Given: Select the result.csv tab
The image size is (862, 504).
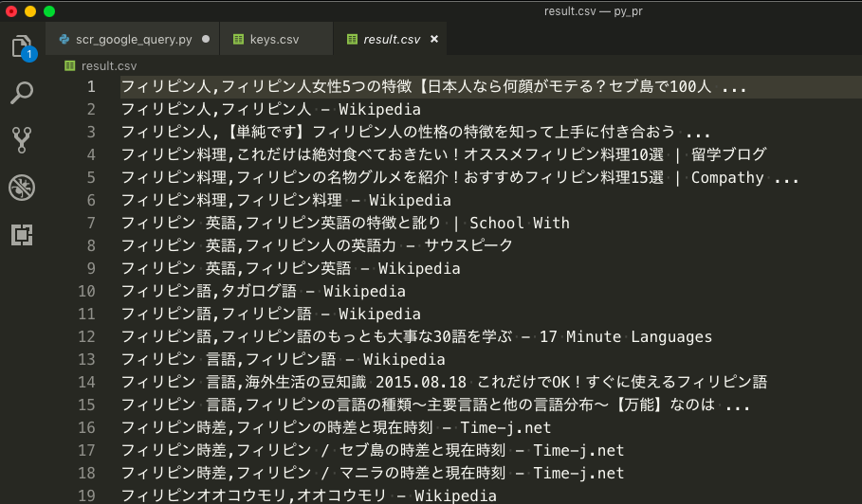Looking at the screenshot, I should click(391, 40).
